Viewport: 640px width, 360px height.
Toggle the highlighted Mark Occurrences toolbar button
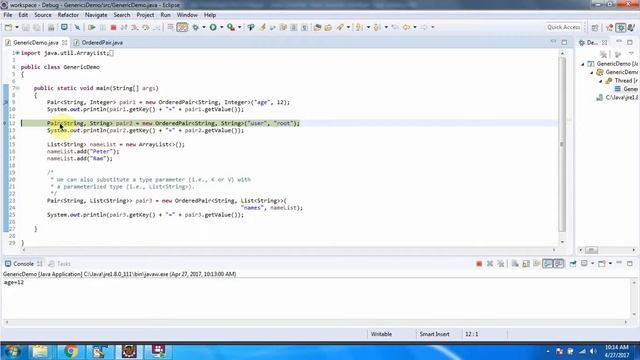pos(182,27)
